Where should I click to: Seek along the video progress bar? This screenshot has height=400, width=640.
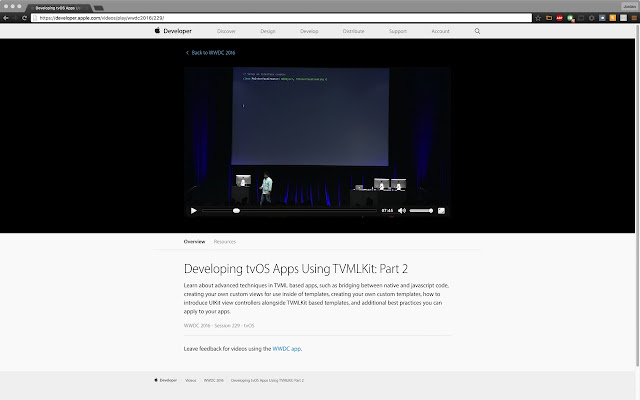[289, 211]
